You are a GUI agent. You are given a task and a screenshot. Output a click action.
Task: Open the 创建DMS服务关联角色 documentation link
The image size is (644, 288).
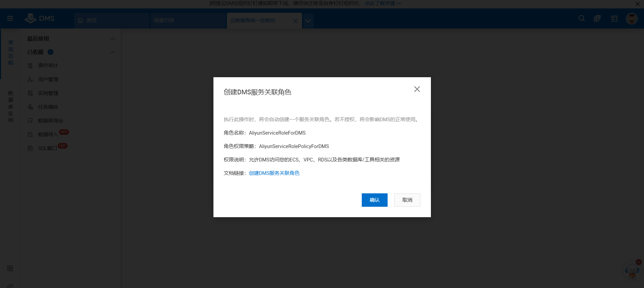click(274, 173)
